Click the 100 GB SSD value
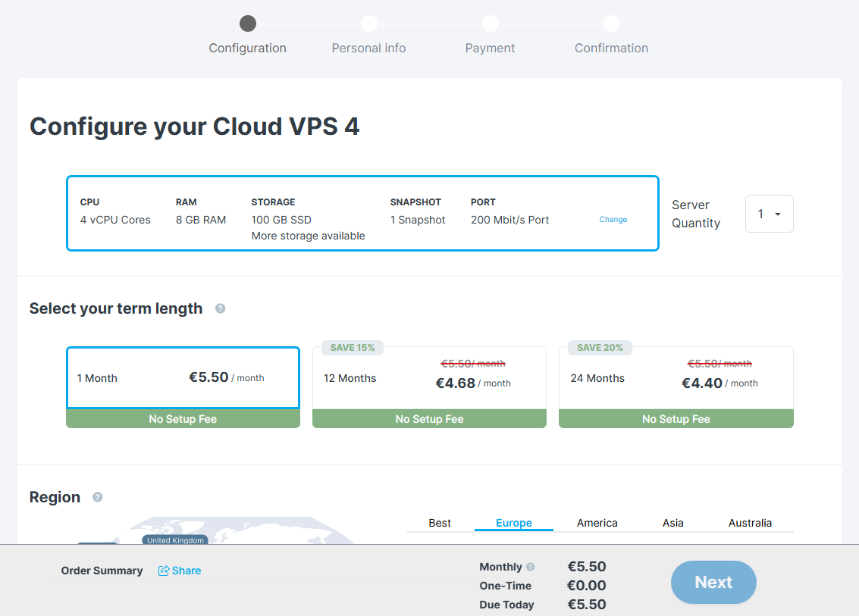Screen dimensions: 859x616 point(281,220)
